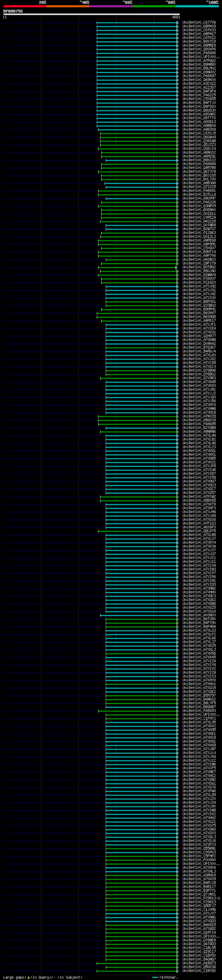Select the UniRef100_P48495 label

coord(199,424)
